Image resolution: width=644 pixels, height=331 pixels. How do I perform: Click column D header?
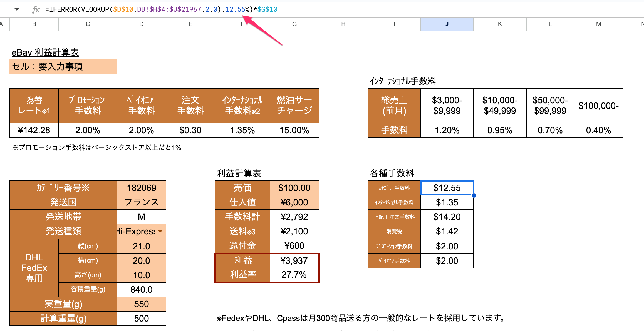pos(141,24)
